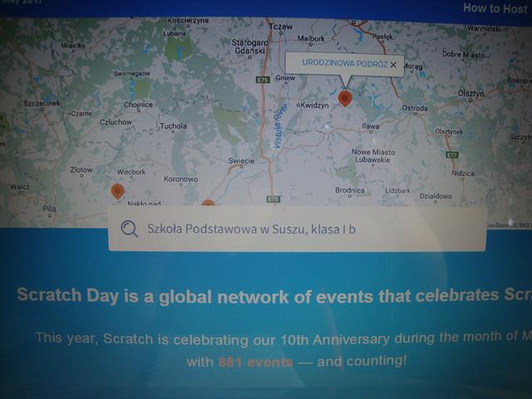The height and width of the screenshot is (399, 532).
Task: Click the Dzialdowo label on the map
Action: pos(436,196)
